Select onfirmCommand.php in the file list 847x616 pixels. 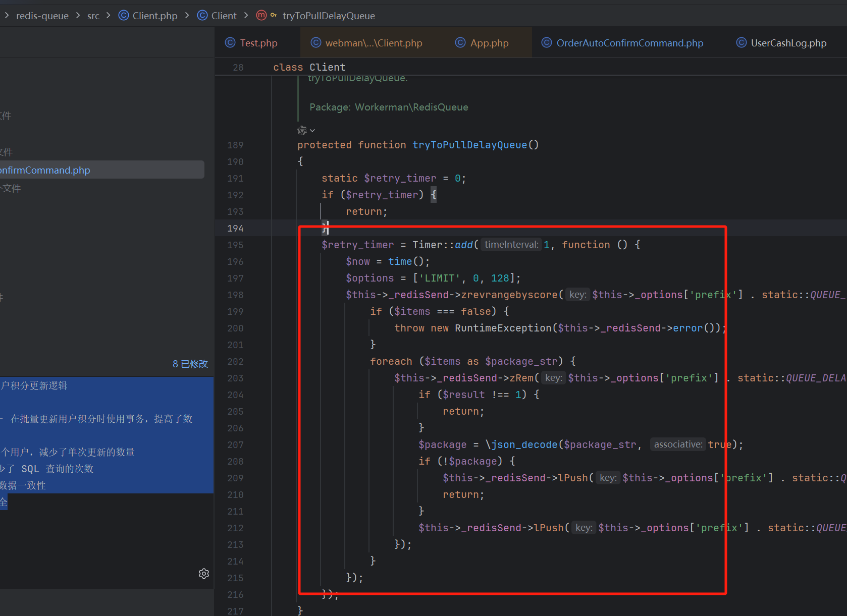click(101, 170)
